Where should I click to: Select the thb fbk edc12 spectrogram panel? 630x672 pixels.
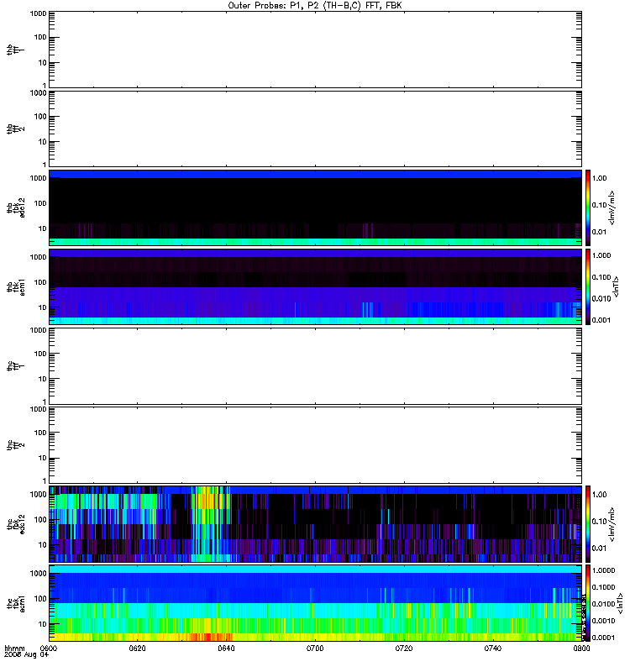point(315,207)
